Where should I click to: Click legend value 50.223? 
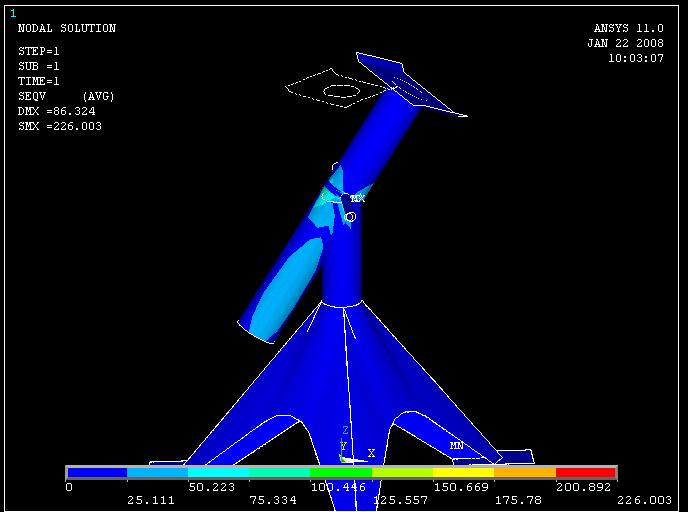point(211,487)
